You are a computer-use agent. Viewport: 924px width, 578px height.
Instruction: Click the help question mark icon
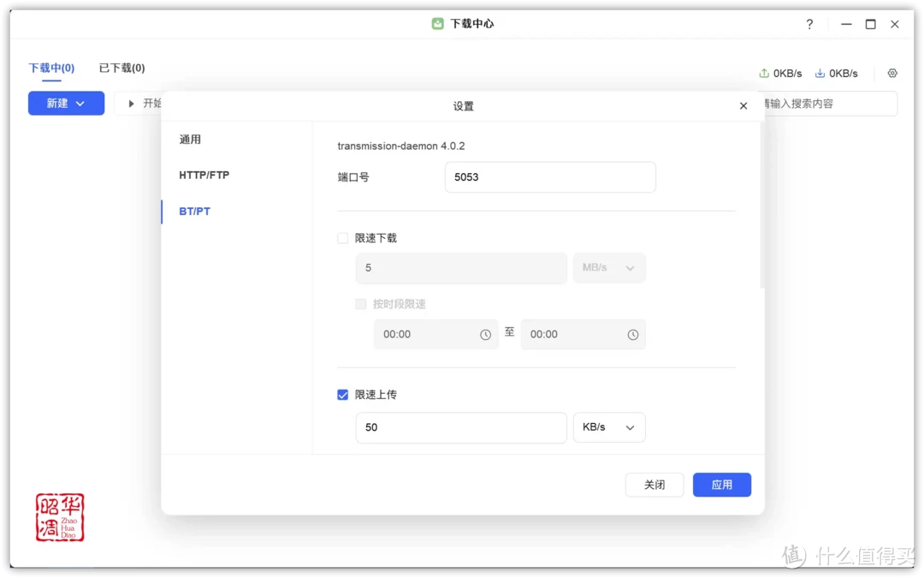[x=809, y=24]
